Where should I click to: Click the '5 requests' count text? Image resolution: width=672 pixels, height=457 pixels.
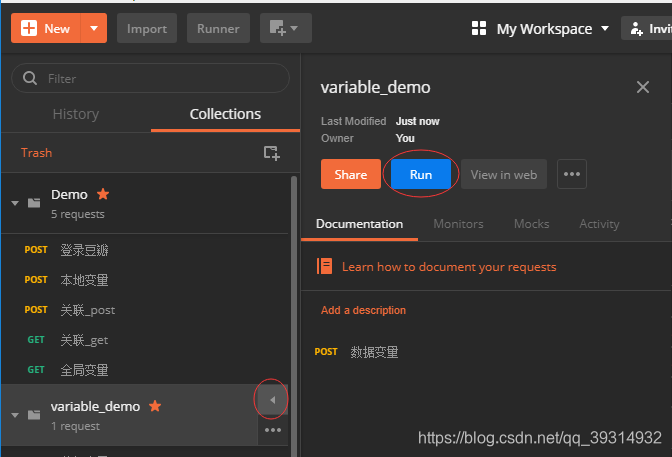point(78,214)
